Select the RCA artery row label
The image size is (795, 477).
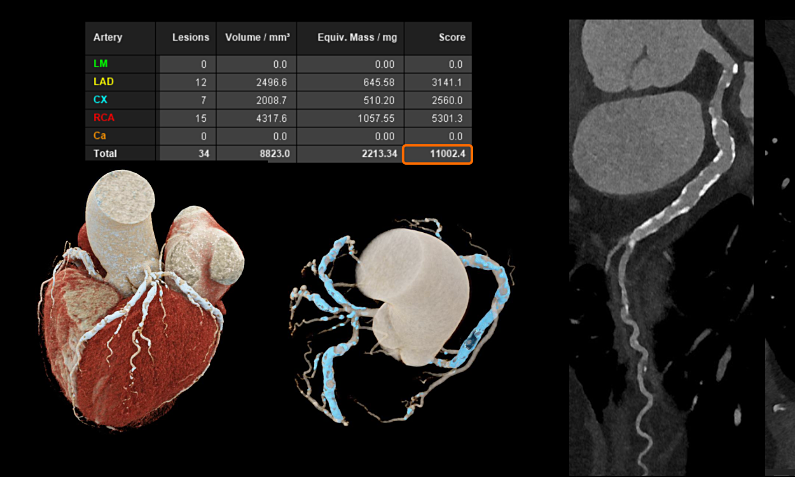[104, 118]
